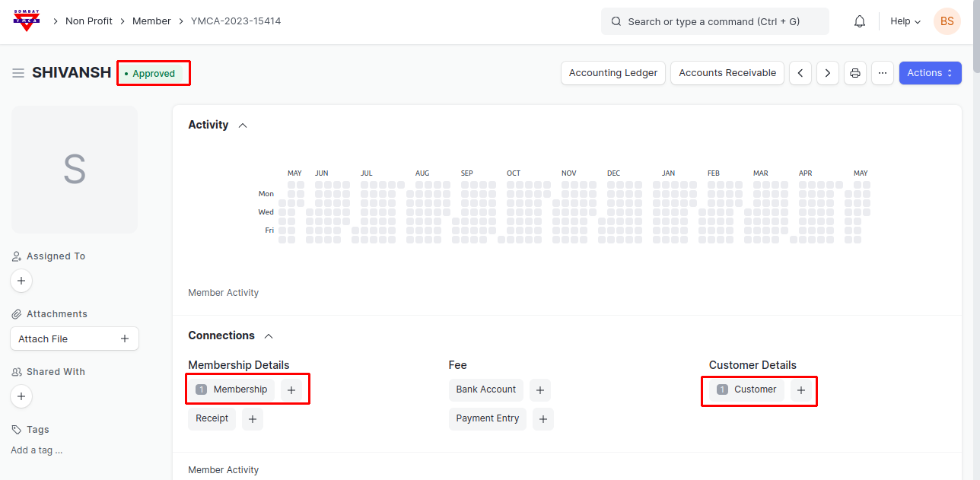Viewport: 980px width, 480px height.
Task: Collapse the Connections section
Action: pos(268,336)
